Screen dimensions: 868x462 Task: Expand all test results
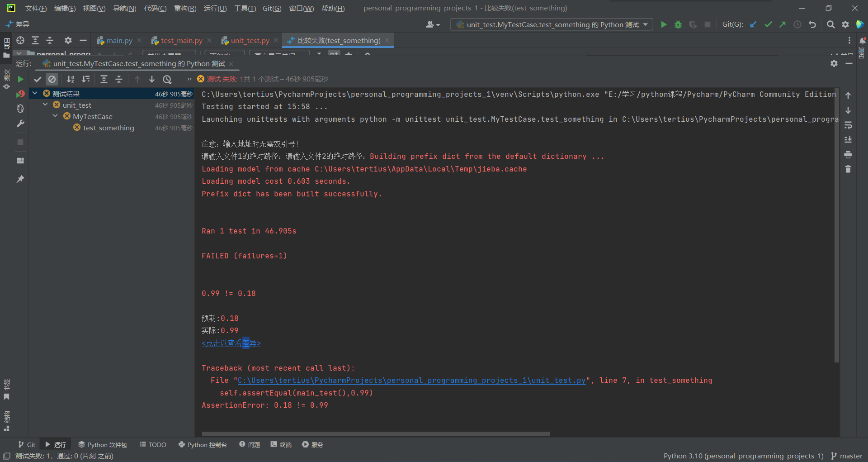pos(104,79)
